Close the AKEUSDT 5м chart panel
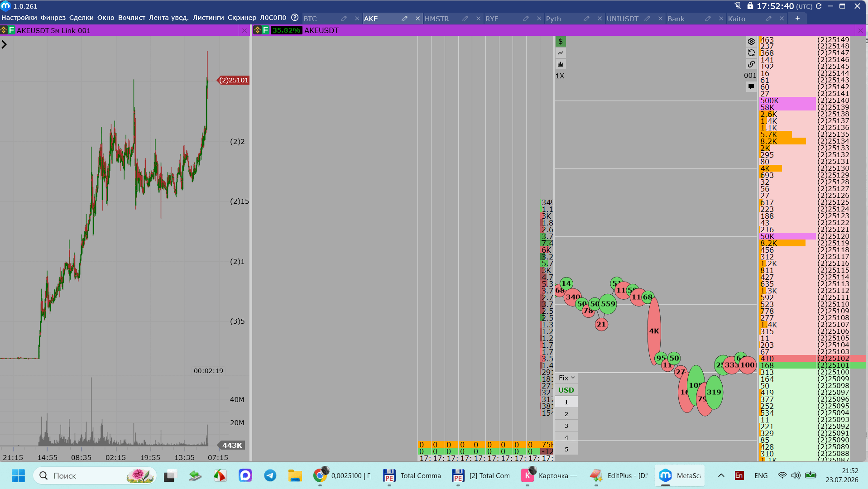The image size is (868, 489). coord(245,30)
